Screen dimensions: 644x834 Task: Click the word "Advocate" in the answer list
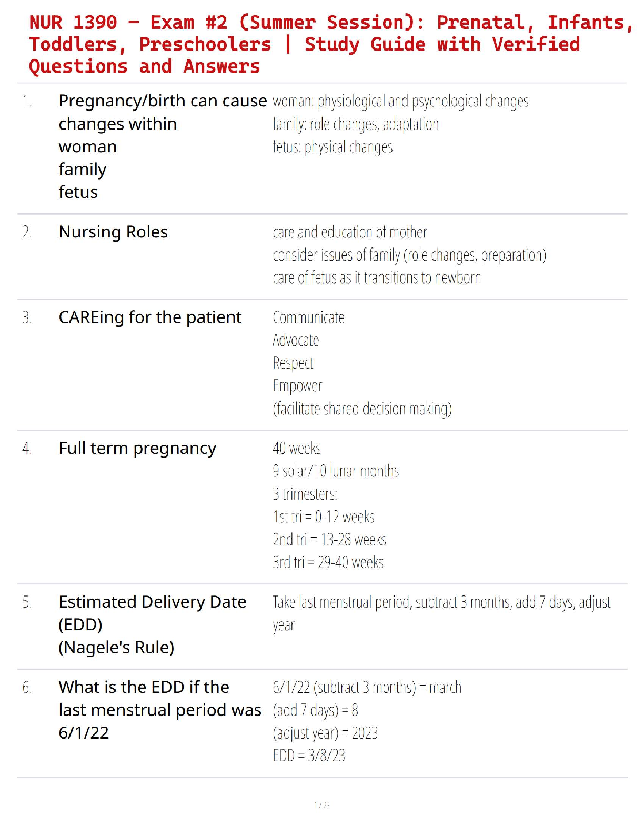(x=296, y=341)
